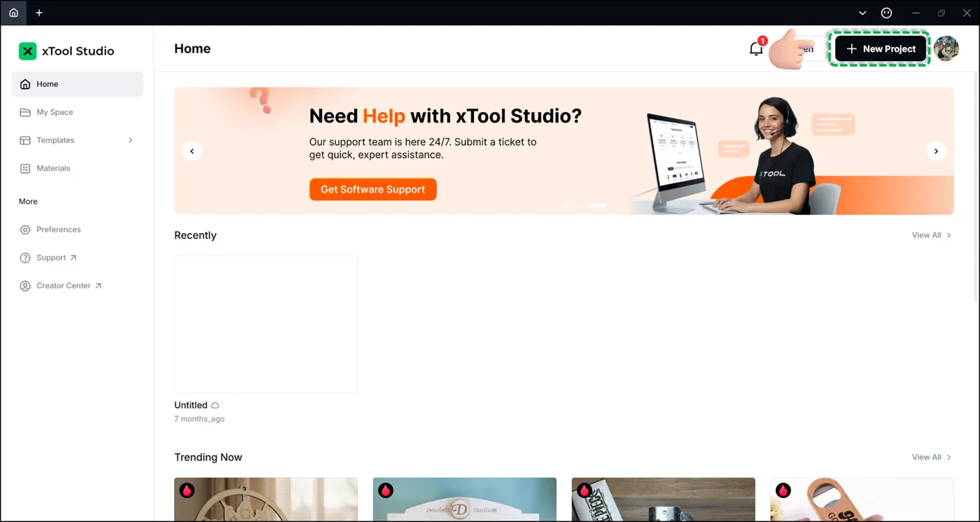Screen dimensions: 980x522
Task: Click View All beside Trending Now
Action: (931, 458)
